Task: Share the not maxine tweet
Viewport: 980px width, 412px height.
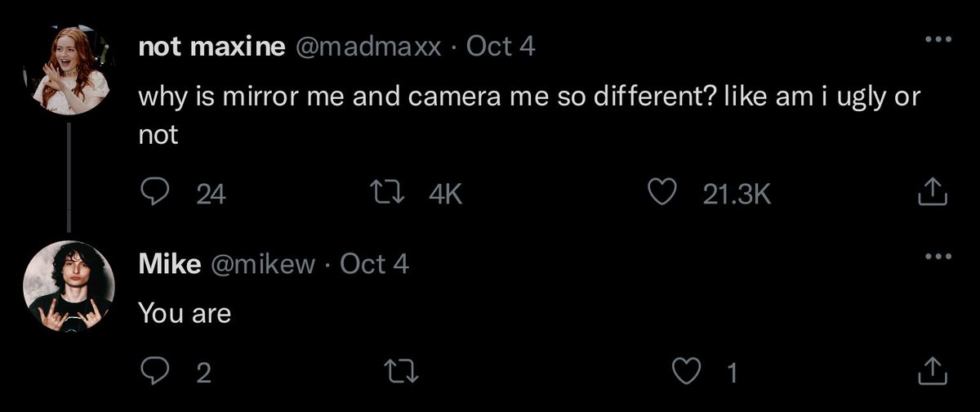Action: (x=931, y=192)
